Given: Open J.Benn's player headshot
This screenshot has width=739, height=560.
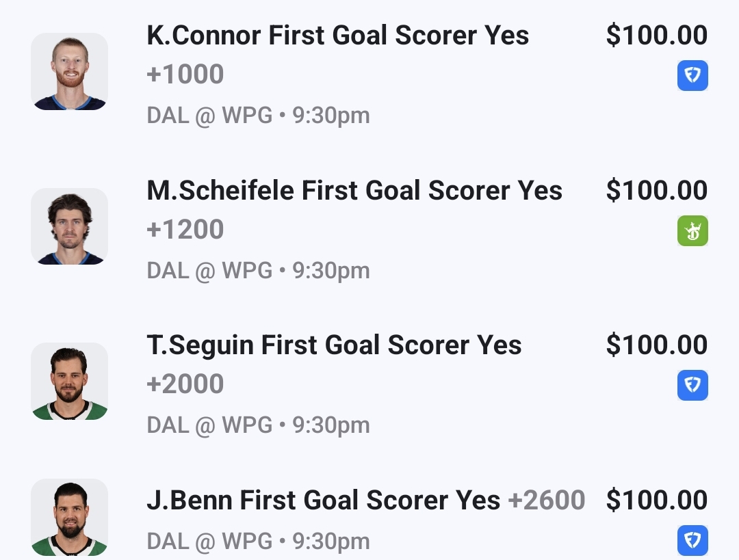Looking at the screenshot, I should coord(69,518).
